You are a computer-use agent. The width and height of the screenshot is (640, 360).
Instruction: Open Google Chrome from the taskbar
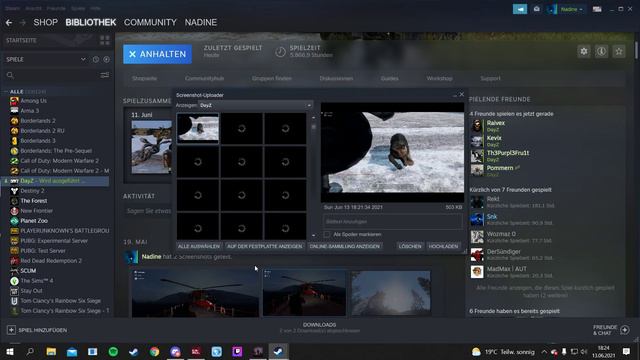click(x=154, y=351)
